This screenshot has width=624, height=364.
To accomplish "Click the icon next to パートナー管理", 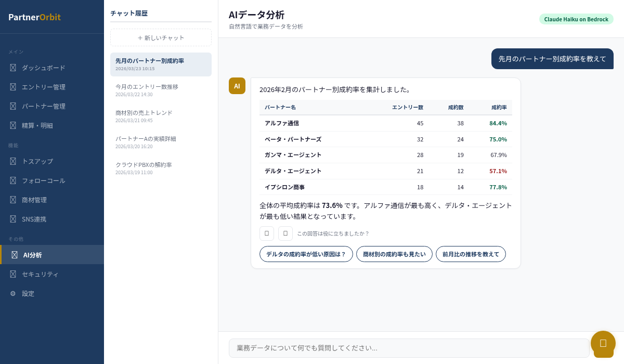I will click(13, 106).
